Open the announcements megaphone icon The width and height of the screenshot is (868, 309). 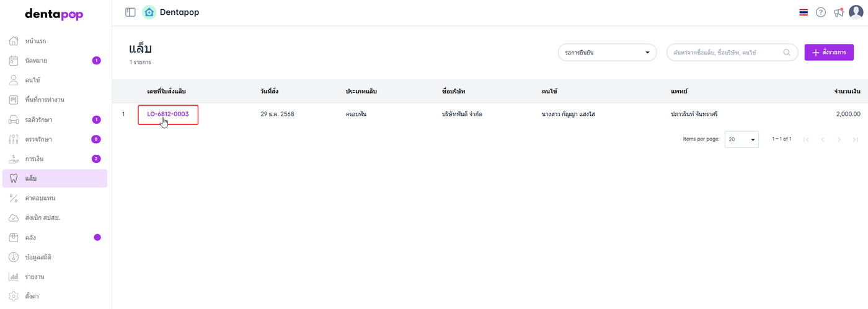pos(838,12)
